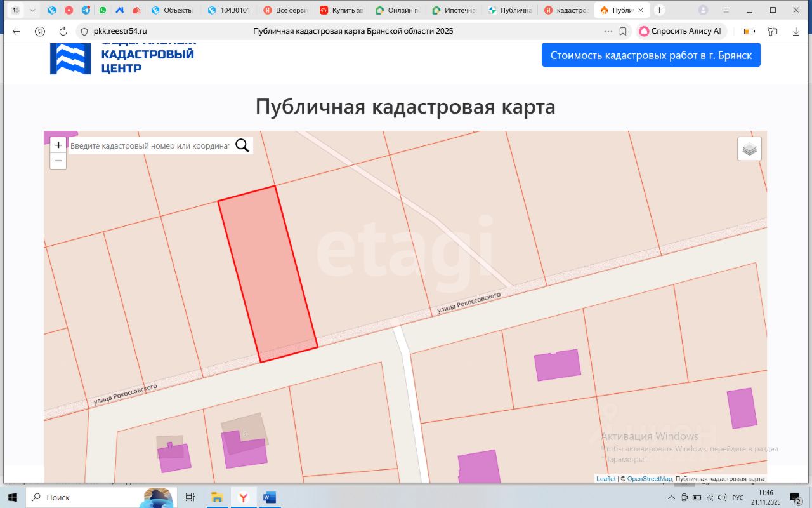
Task: Zoom out on the cadastral map
Action: tap(58, 161)
